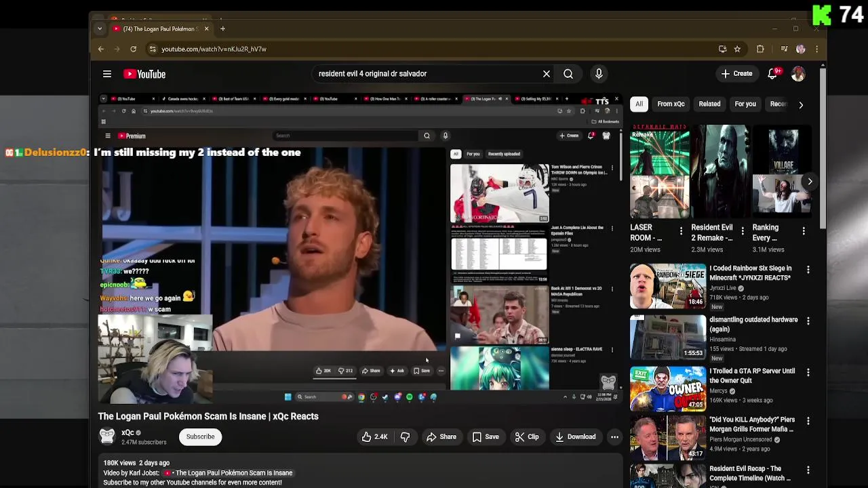Open the Create button

coord(737,74)
